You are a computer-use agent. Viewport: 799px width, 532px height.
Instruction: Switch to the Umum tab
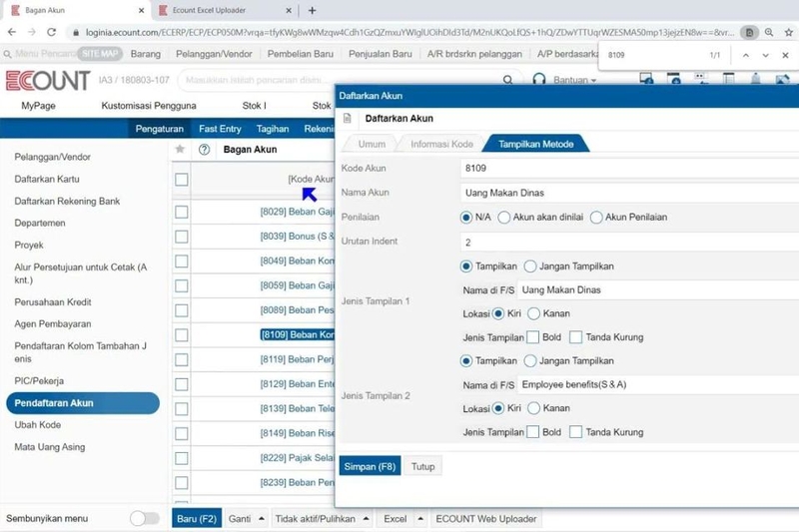coord(372,144)
